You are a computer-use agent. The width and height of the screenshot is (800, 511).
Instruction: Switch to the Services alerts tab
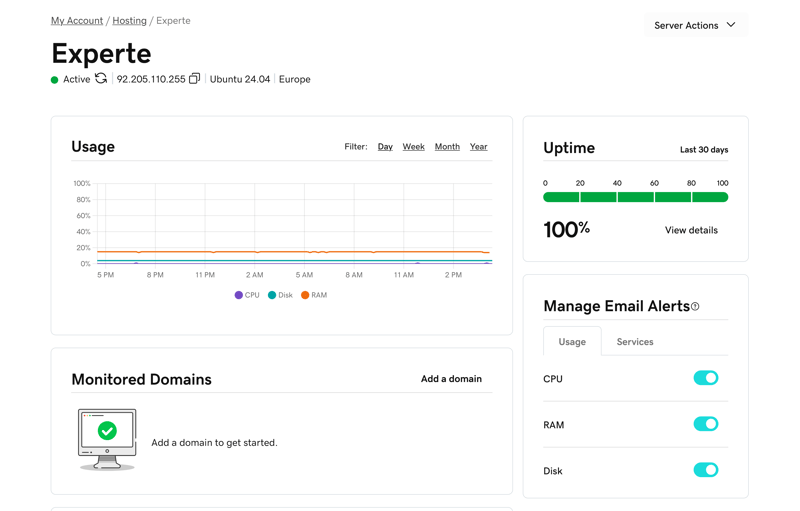(x=634, y=342)
